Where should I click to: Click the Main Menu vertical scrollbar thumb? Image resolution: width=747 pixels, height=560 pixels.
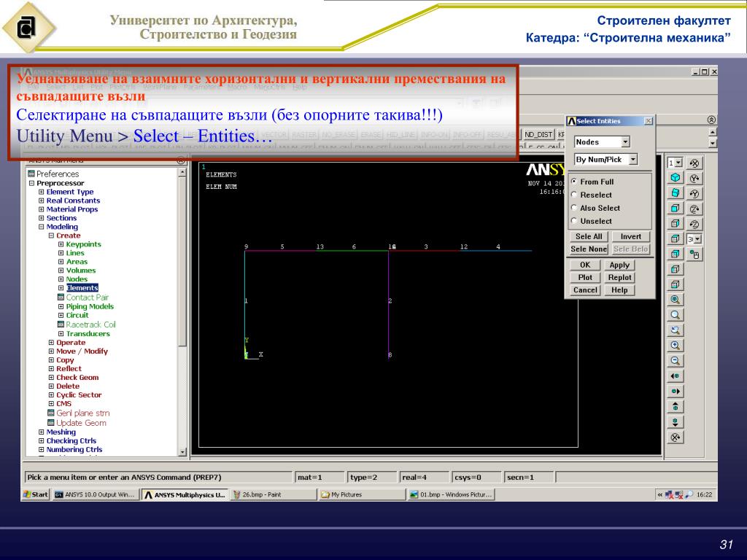point(182,262)
